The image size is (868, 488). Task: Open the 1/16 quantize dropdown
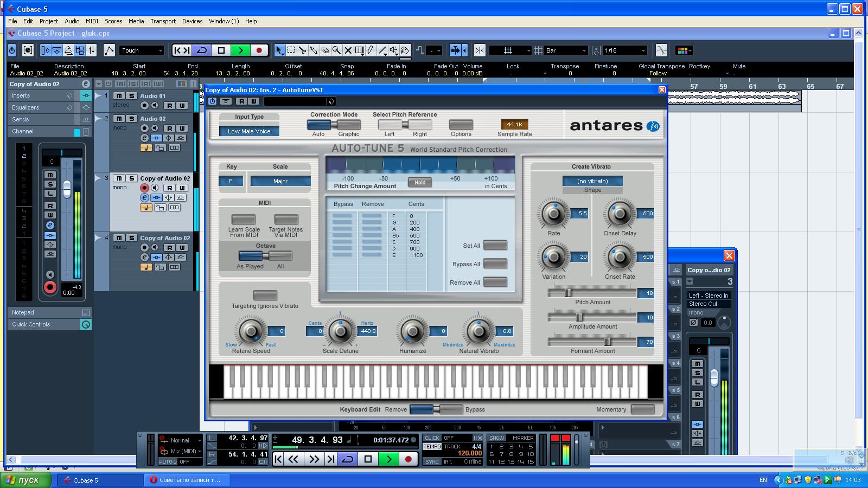pyautogui.click(x=625, y=50)
